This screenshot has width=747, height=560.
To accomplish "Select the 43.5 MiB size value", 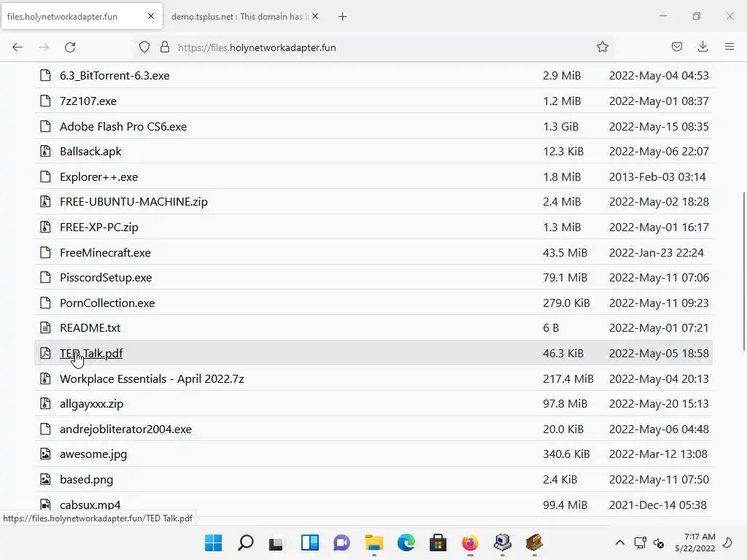I will click(565, 253).
